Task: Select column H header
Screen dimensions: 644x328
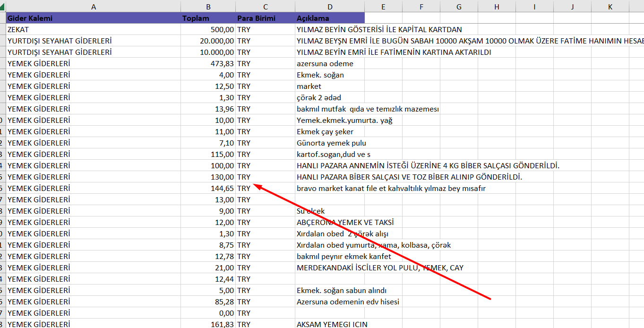Action: pyautogui.click(x=497, y=7)
